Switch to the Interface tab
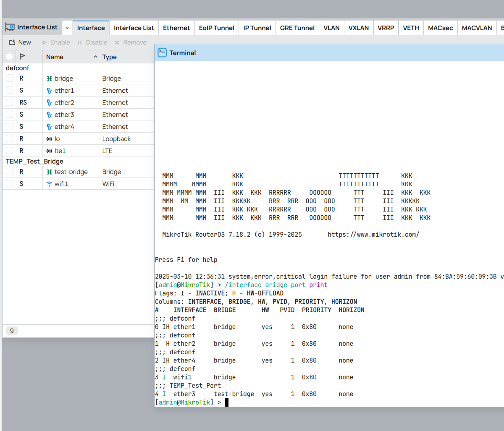The image size is (504, 431). pyautogui.click(x=91, y=28)
